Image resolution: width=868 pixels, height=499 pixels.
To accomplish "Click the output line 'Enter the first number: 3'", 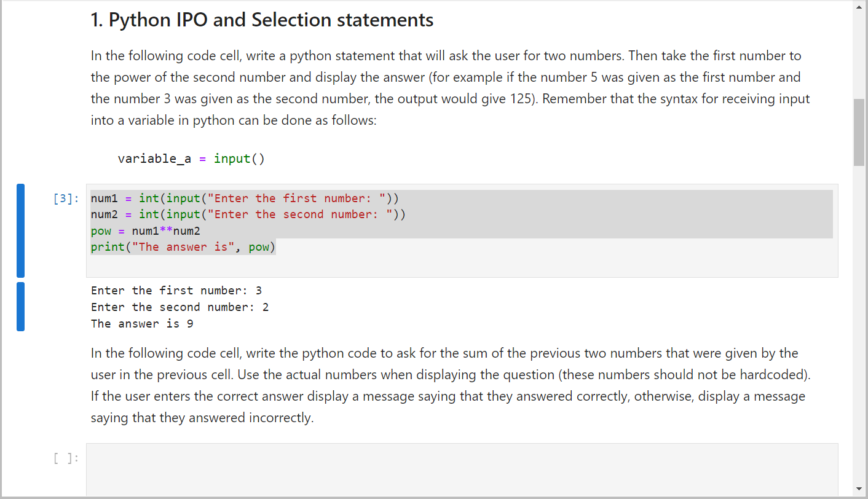I will 175,290.
